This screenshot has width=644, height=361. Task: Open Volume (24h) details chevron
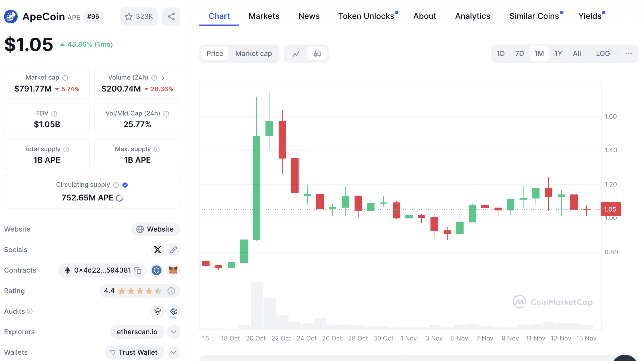click(163, 78)
